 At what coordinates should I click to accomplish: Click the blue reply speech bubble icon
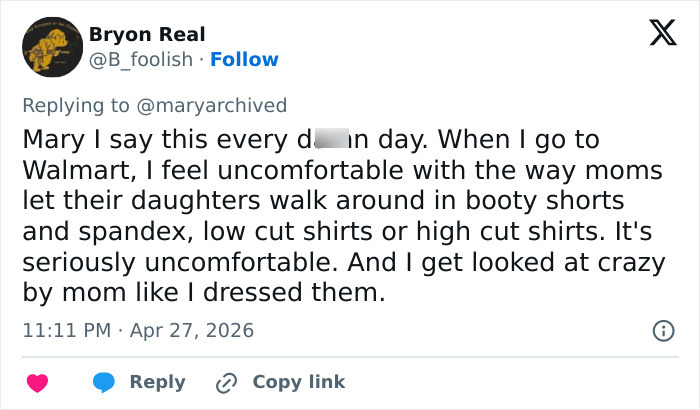coord(103,383)
